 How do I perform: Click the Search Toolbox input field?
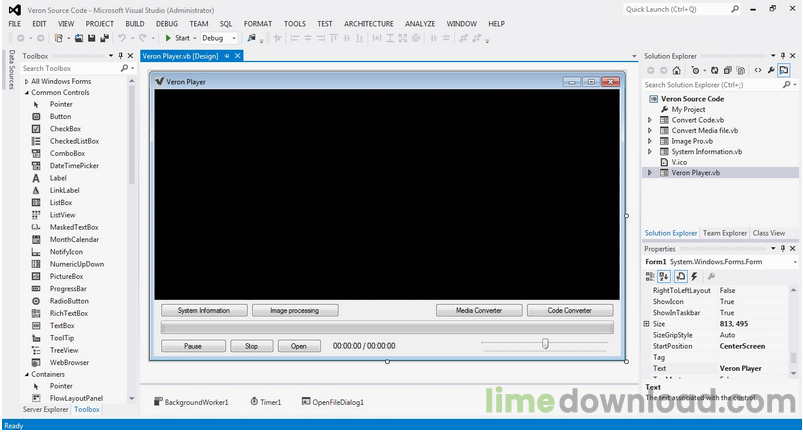point(70,68)
